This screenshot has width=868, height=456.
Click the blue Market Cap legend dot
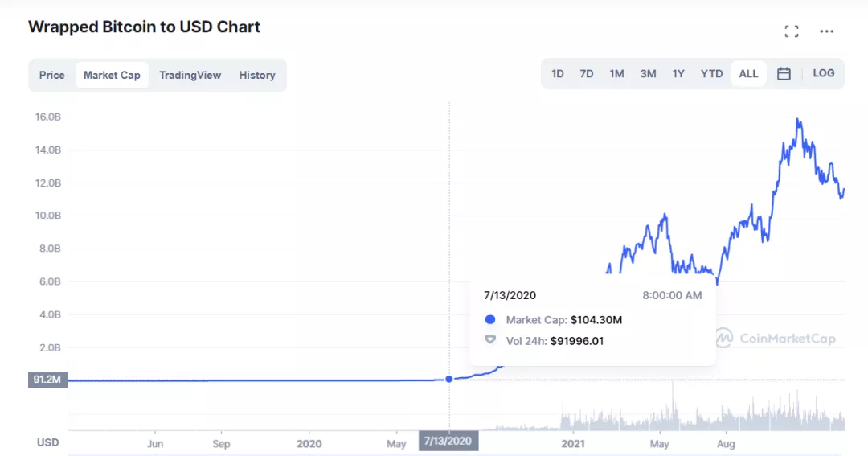[x=490, y=320]
